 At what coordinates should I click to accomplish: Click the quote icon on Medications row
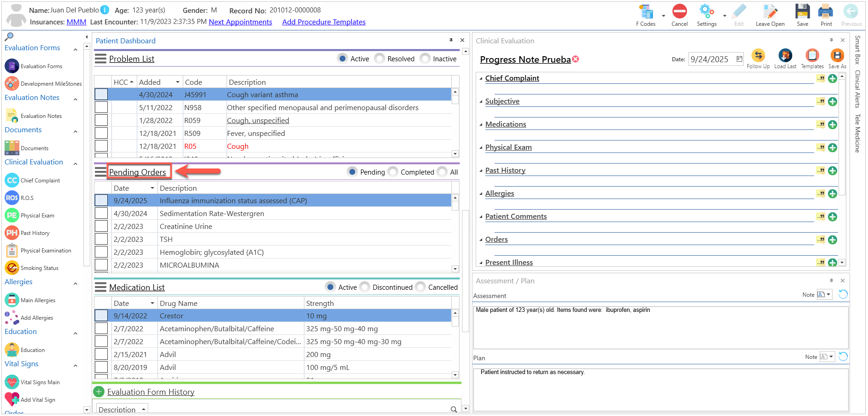[x=821, y=124]
